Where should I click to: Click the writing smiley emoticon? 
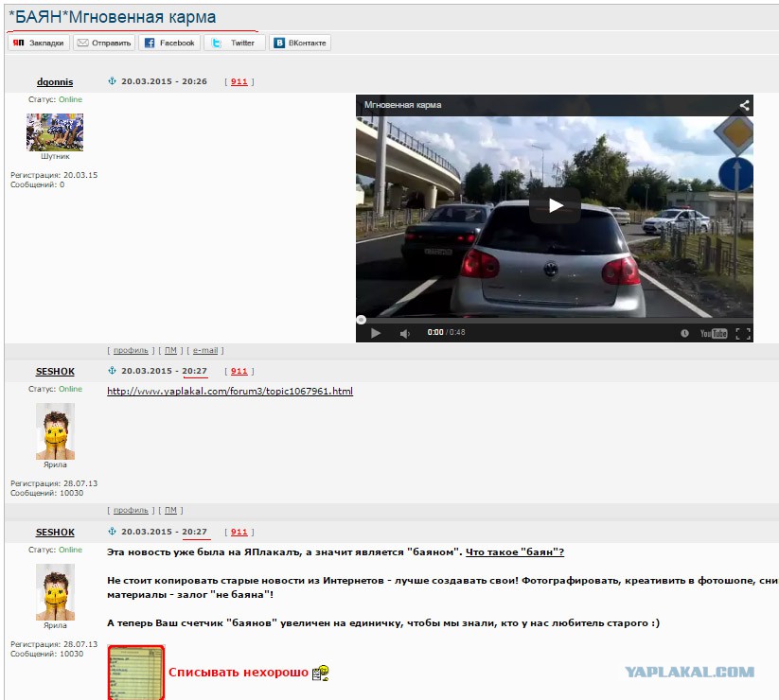coord(321,674)
